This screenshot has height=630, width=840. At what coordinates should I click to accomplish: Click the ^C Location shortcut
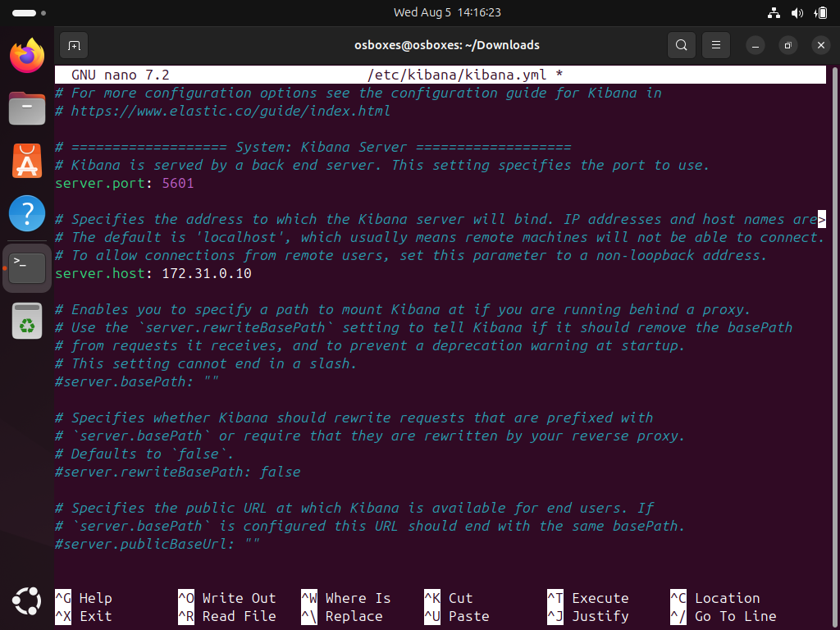coord(715,598)
